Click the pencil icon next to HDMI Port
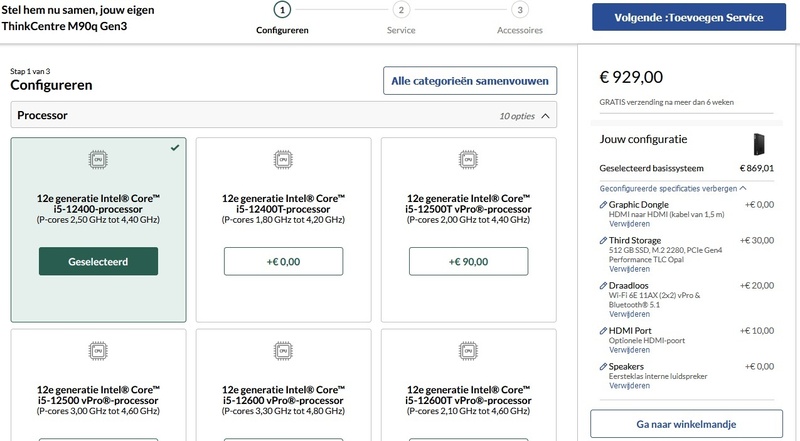 [603, 331]
